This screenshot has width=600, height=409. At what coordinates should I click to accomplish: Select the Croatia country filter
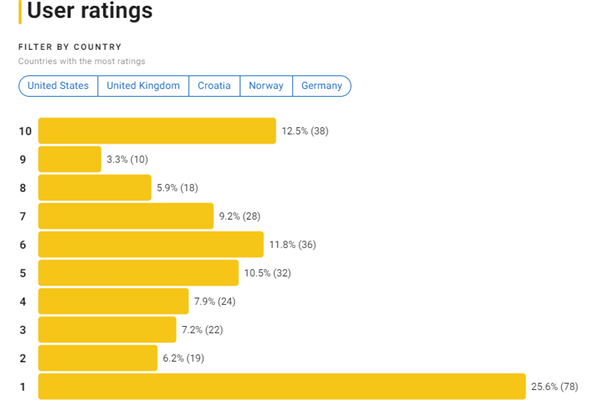214,86
